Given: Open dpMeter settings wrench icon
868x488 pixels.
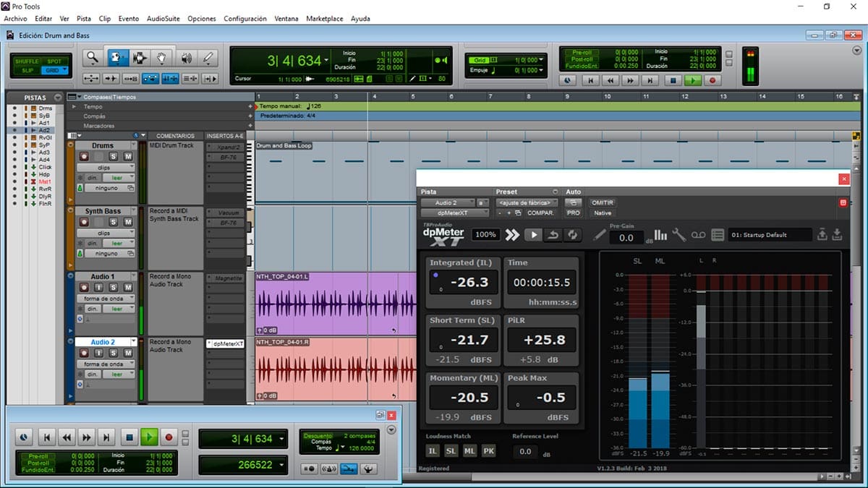Looking at the screenshot, I should pos(678,234).
